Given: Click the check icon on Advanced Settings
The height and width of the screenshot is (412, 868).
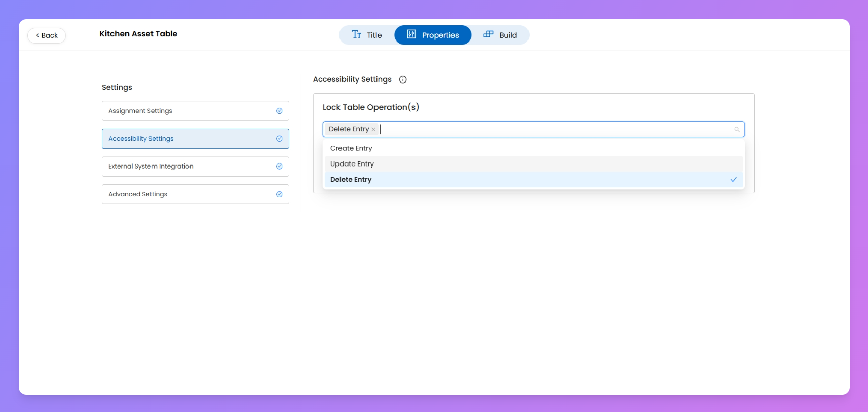Looking at the screenshot, I should 279,194.
